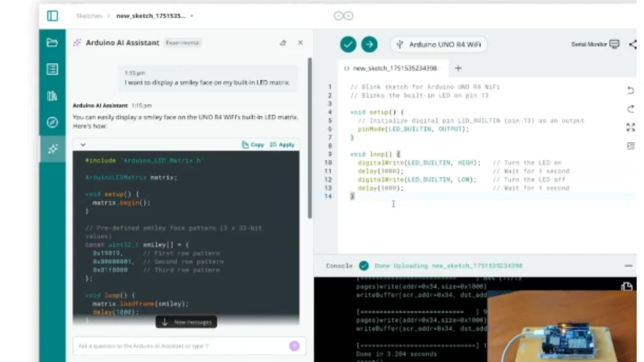Screen dimensions: 644x362
Task: Copy the AI generated code
Action: (253, 145)
